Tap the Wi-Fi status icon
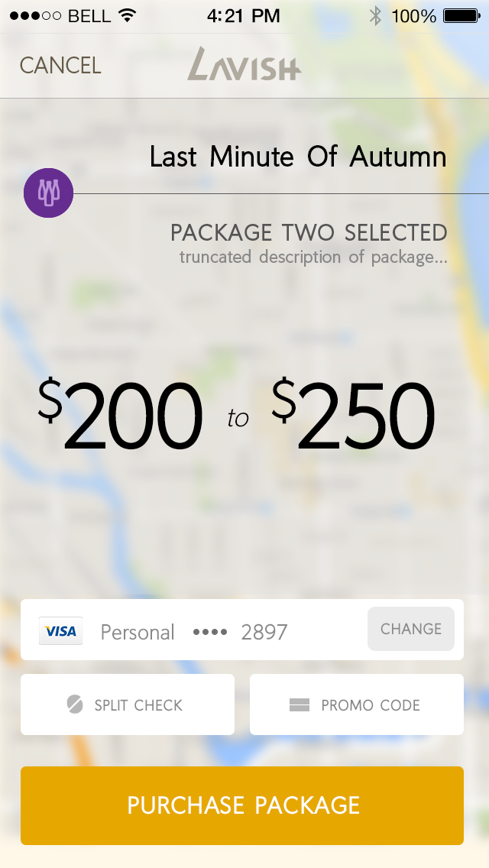Image resolution: width=489 pixels, height=868 pixels. (x=127, y=15)
